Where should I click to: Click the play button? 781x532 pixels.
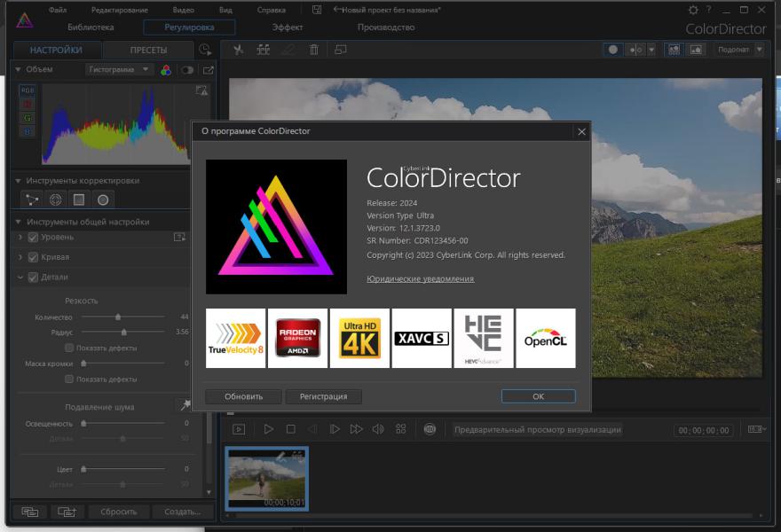[x=268, y=429]
